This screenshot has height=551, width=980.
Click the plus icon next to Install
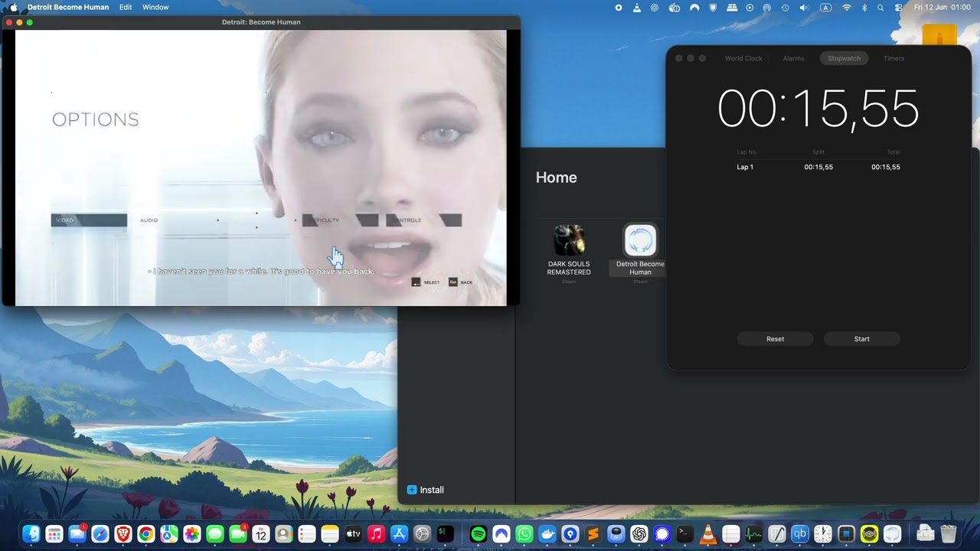pos(412,490)
